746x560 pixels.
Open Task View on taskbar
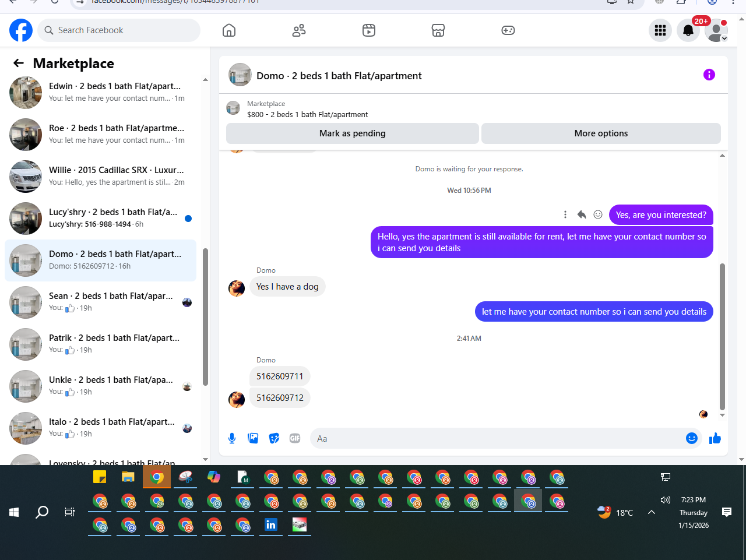pos(70,512)
